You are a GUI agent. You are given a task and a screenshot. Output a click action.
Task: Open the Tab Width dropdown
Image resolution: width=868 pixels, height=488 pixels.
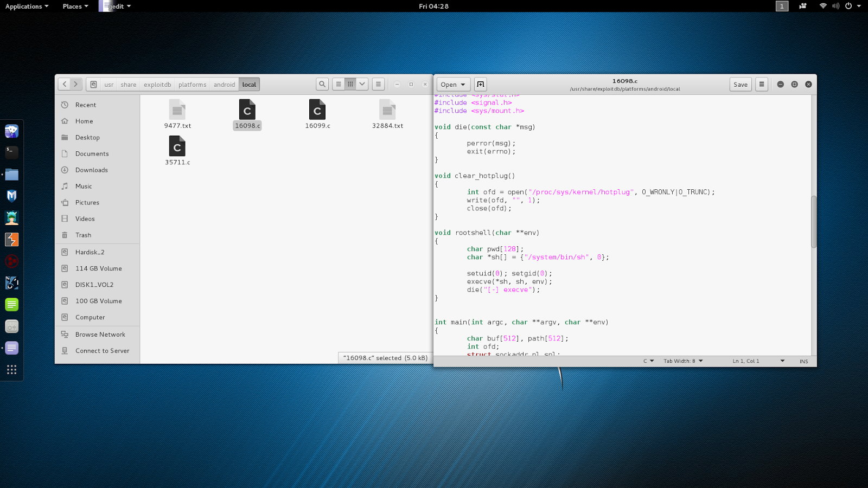click(x=682, y=361)
